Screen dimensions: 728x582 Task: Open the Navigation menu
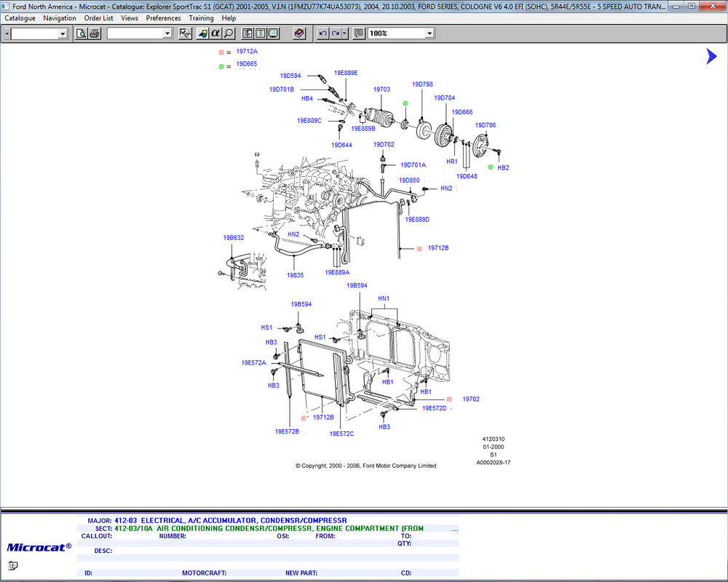60,18
